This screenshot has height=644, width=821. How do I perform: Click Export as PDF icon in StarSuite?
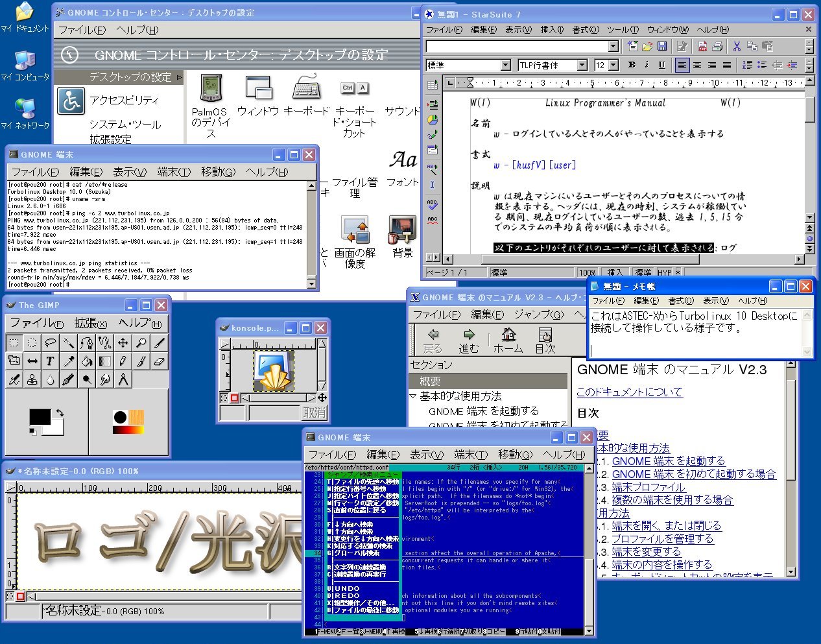tap(702, 46)
